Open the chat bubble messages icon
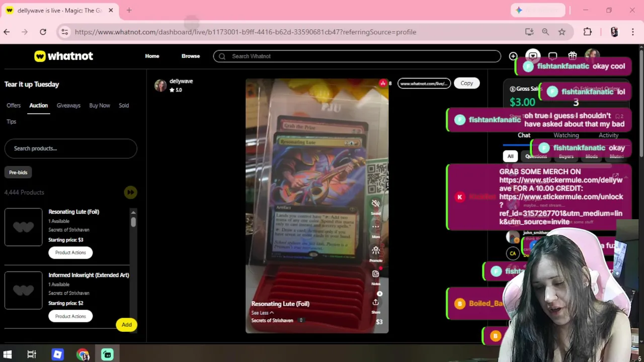 [x=552, y=56]
